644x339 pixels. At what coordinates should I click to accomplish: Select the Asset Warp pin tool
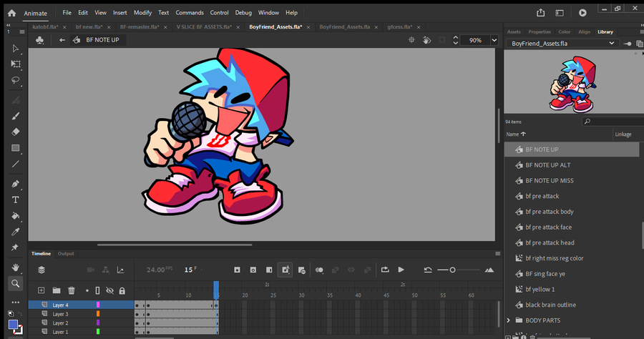[x=15, y=247]
